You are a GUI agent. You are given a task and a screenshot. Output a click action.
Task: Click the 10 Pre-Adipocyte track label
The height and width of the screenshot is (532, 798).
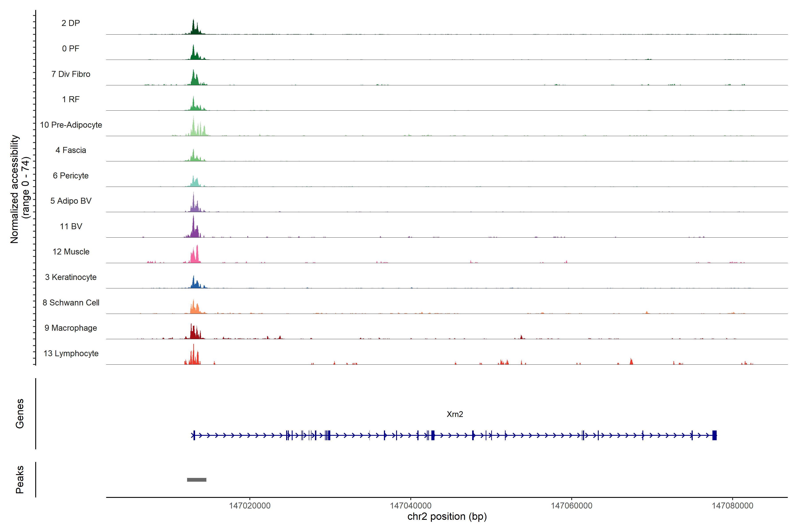[70, 125]
